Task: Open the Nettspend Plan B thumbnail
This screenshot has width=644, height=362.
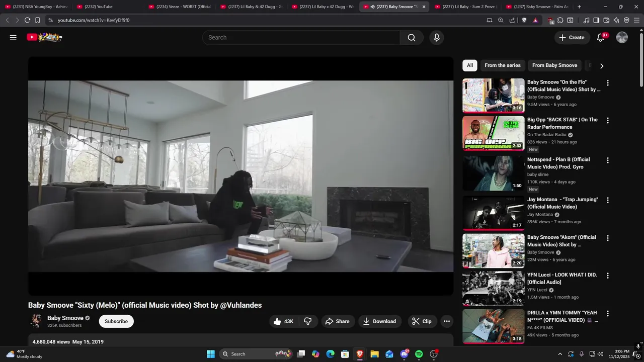Action: [494, 173]
